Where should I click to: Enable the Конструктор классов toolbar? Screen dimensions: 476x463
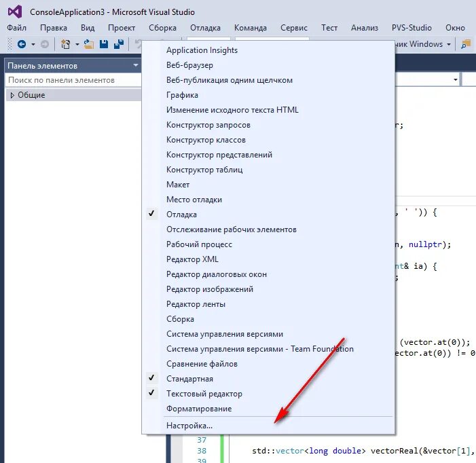(x=269, y=140)
